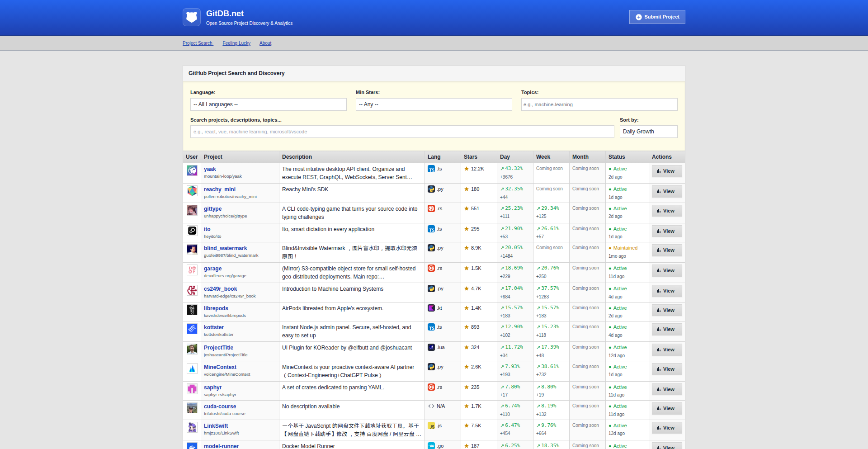Go to the Feeling Lucky page

coord(236,43)
